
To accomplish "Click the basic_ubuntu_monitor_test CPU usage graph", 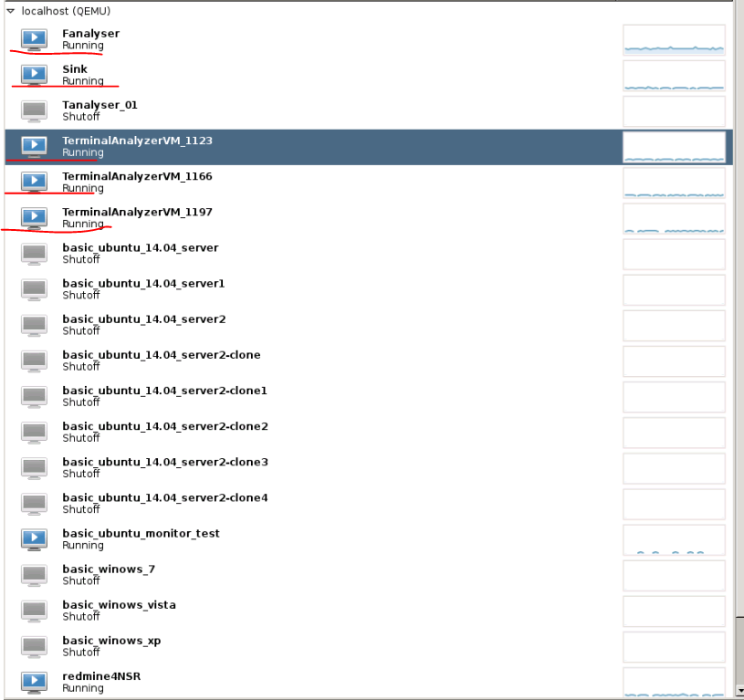I will coord(674,539).
